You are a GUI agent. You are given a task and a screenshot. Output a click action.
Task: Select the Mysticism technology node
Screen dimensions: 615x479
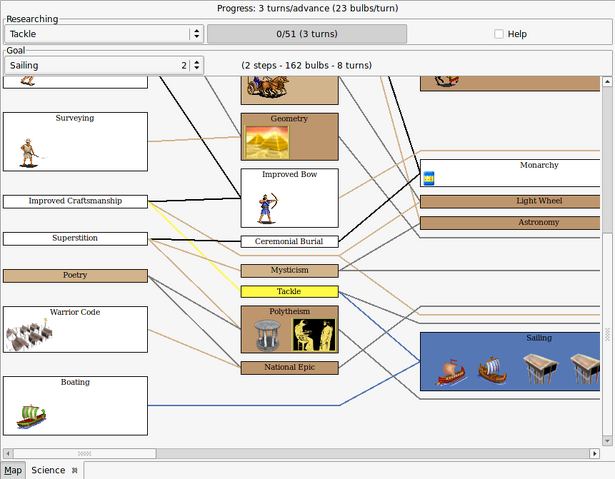[x=289, y=270]
